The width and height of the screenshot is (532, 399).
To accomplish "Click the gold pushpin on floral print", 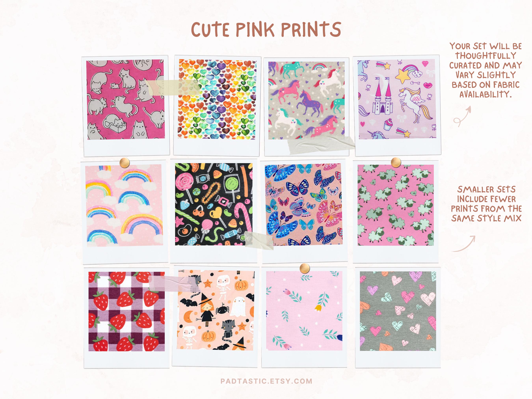I will [305, 268].
